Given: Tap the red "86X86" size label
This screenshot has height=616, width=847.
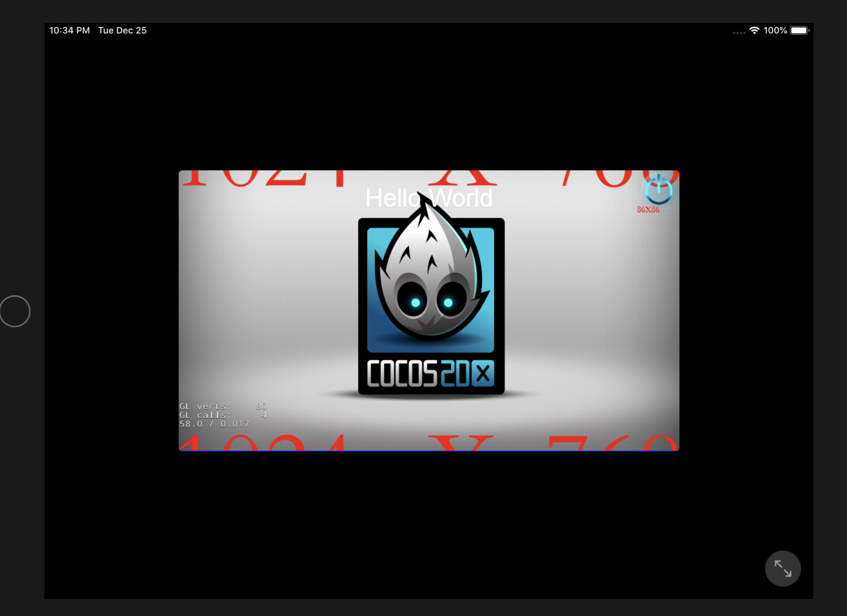Looking at the screenshot, I should [648, 210].
